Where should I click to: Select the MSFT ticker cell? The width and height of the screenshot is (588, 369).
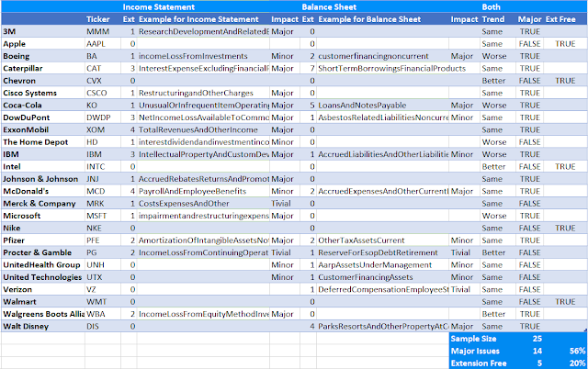tap(103, 216)
